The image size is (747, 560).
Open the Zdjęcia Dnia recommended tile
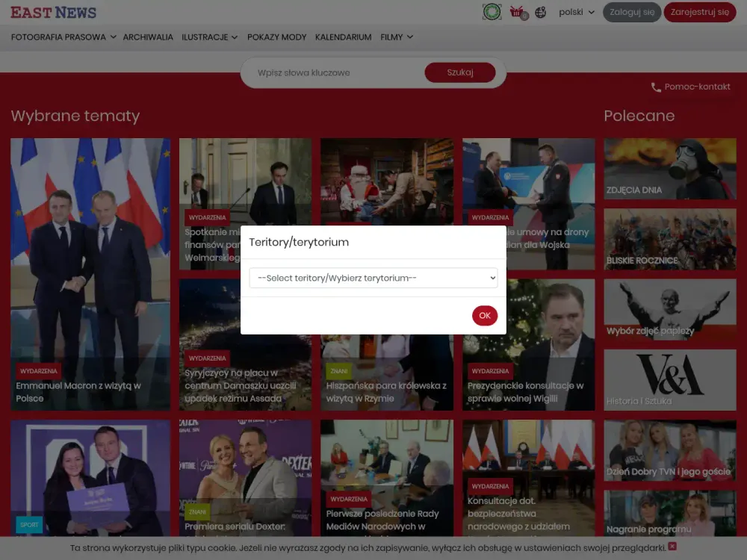click(x=669, y=169)
